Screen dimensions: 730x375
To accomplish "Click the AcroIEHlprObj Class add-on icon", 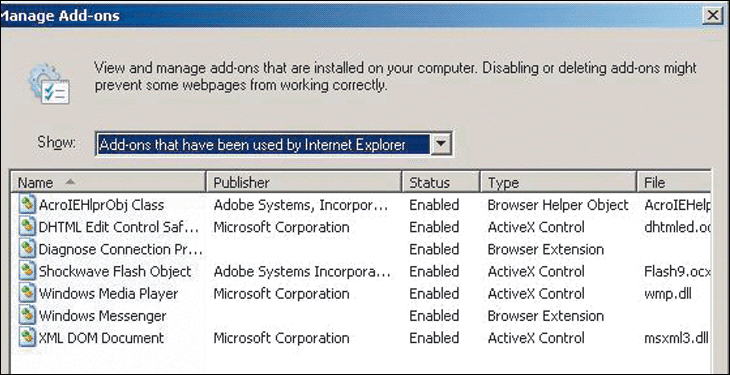I will click(27, 205).
